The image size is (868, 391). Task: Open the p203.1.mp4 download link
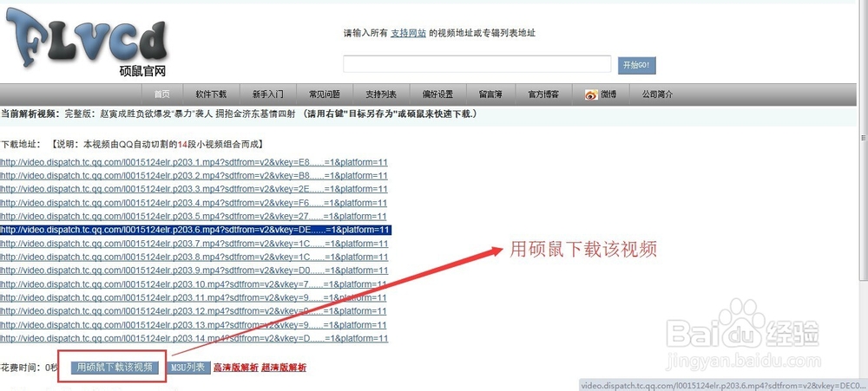tap(194, 163)
